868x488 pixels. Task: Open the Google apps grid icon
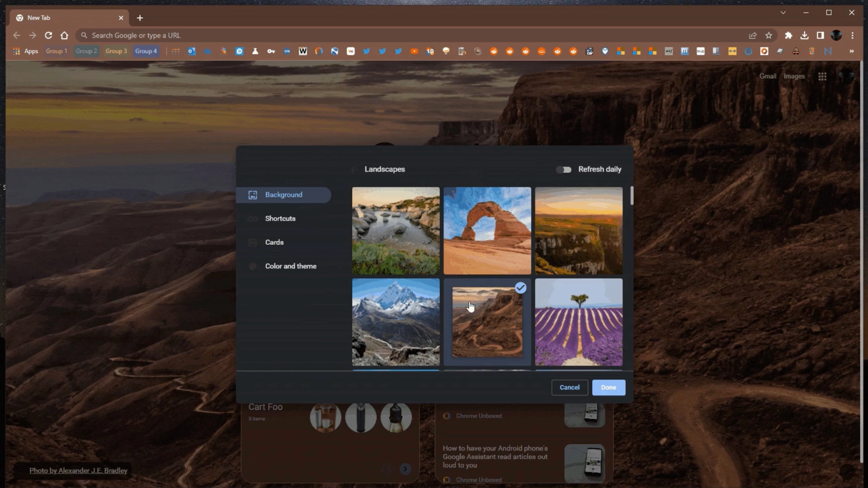(x=822, y=76)
